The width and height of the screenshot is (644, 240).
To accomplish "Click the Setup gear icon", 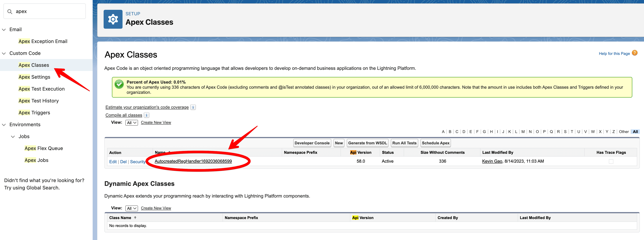I will click(113, 19).
